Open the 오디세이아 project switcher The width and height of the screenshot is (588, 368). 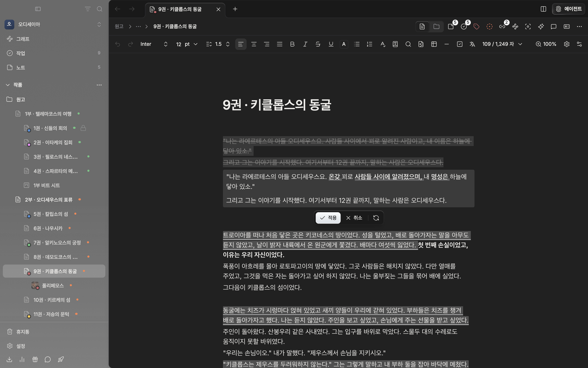54,24
